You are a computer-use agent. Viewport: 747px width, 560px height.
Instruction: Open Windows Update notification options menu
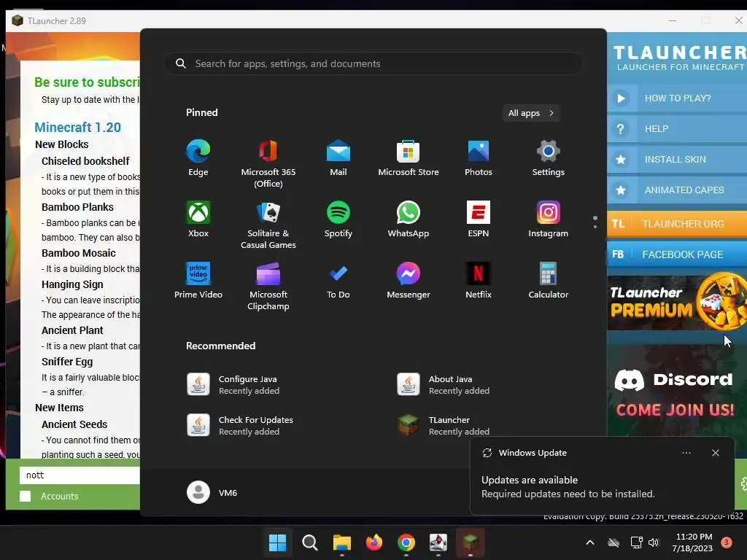click(x=686, y=453)
